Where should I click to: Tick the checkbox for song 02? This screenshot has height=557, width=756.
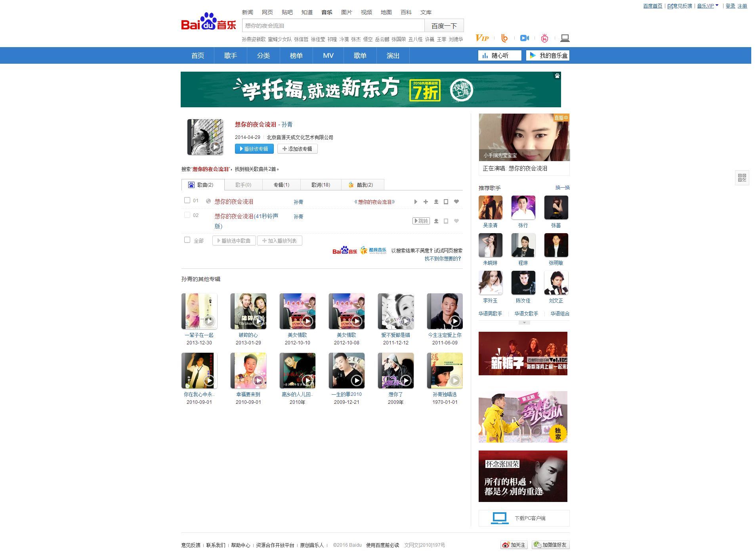click(x=187, y=215)
